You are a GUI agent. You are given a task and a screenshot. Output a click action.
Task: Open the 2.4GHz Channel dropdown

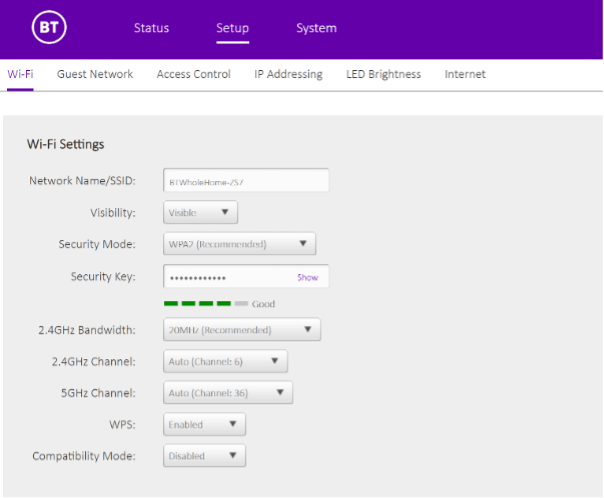pyautogui.click(x=225, y=361)
